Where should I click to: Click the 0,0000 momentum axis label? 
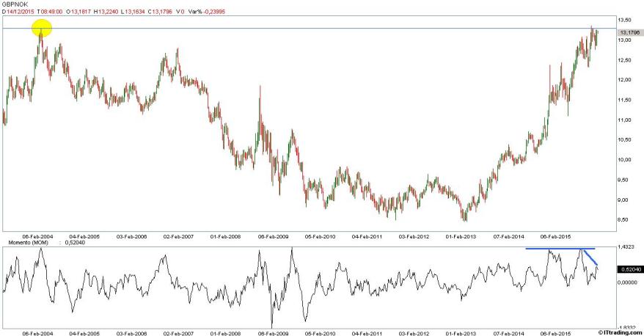click(x=626, y=282)
